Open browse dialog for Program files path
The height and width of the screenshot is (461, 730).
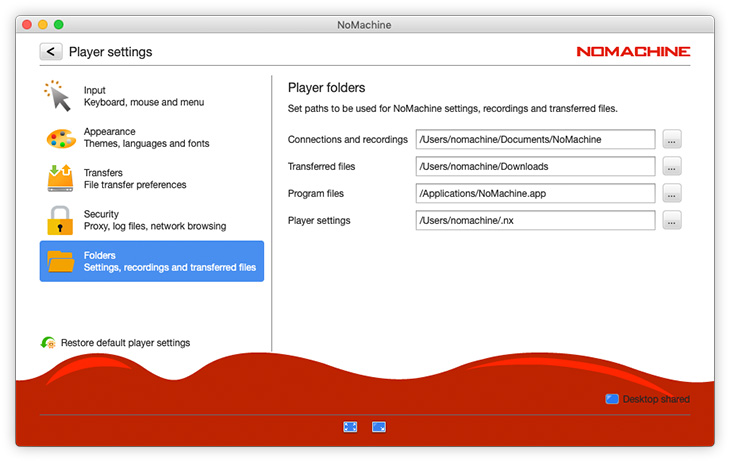[672, 193]
